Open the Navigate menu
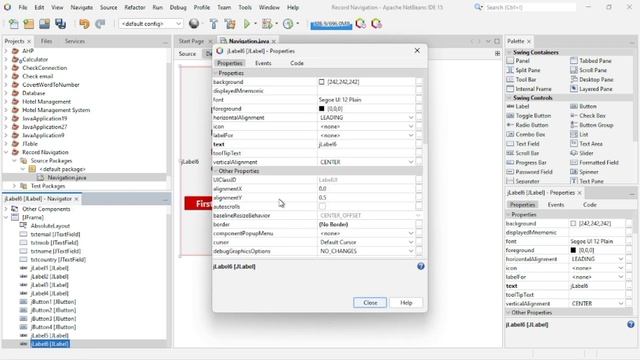Viewport: 640px width, 360px height. 82,7
